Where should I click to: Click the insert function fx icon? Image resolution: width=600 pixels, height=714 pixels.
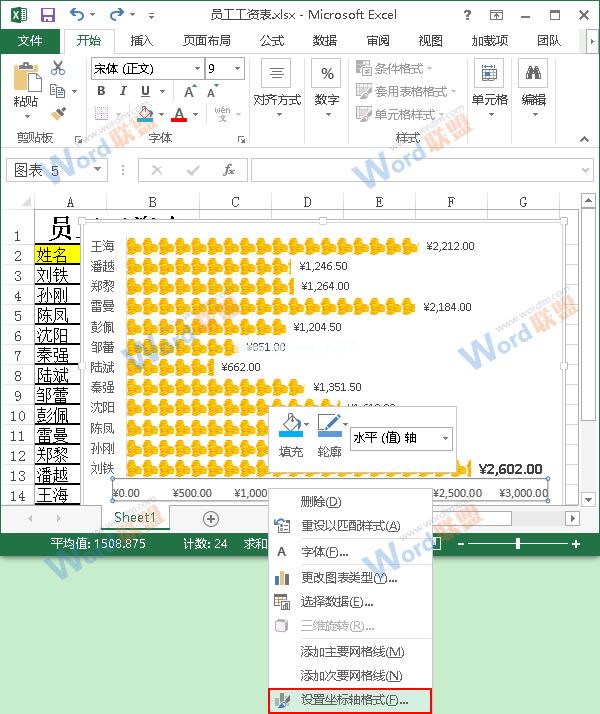pyautogui.click(x=229, y=170)
